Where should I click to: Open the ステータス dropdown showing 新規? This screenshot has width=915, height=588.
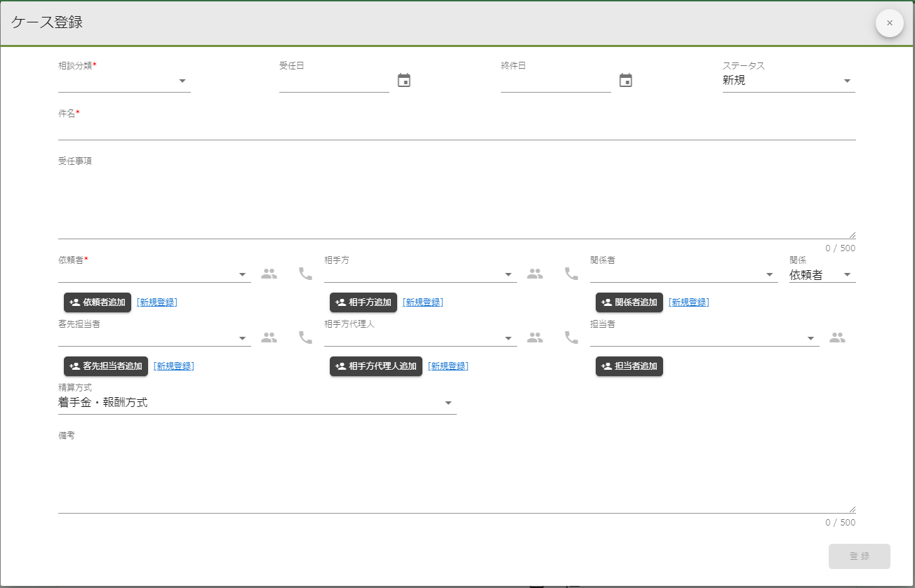(788, 81)
